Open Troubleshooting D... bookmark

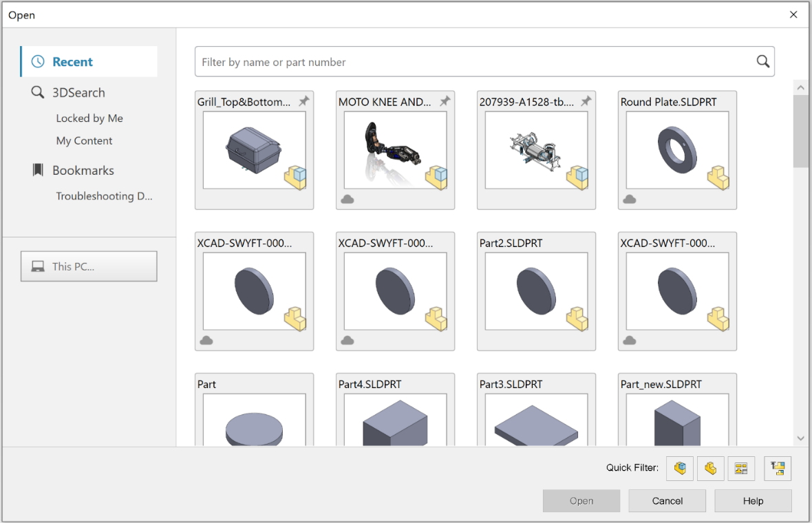coord(104,196)
